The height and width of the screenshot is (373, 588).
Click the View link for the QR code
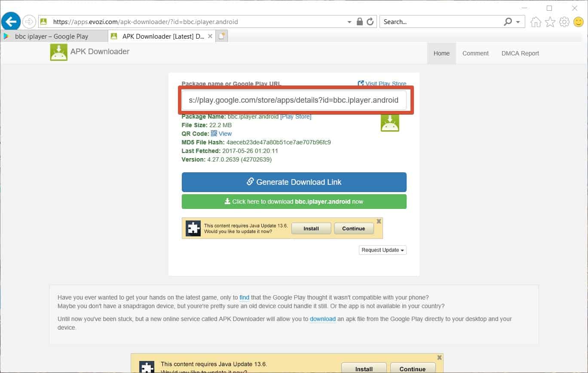225,134
